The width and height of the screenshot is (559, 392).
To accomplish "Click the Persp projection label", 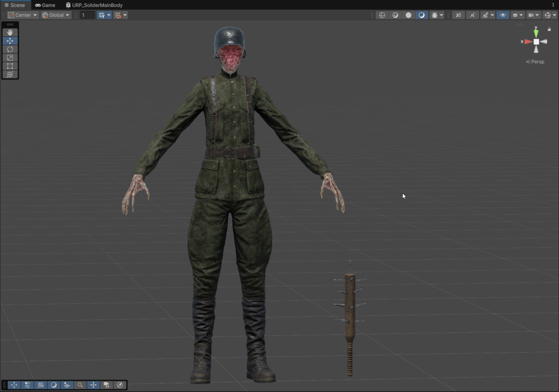I will point(535,62).
